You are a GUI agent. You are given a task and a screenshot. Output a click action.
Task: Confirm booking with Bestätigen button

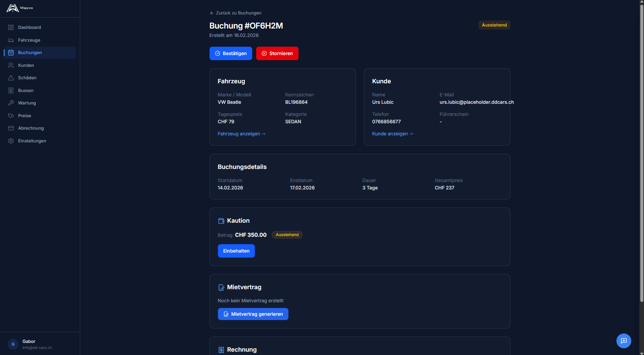[231, 53]
